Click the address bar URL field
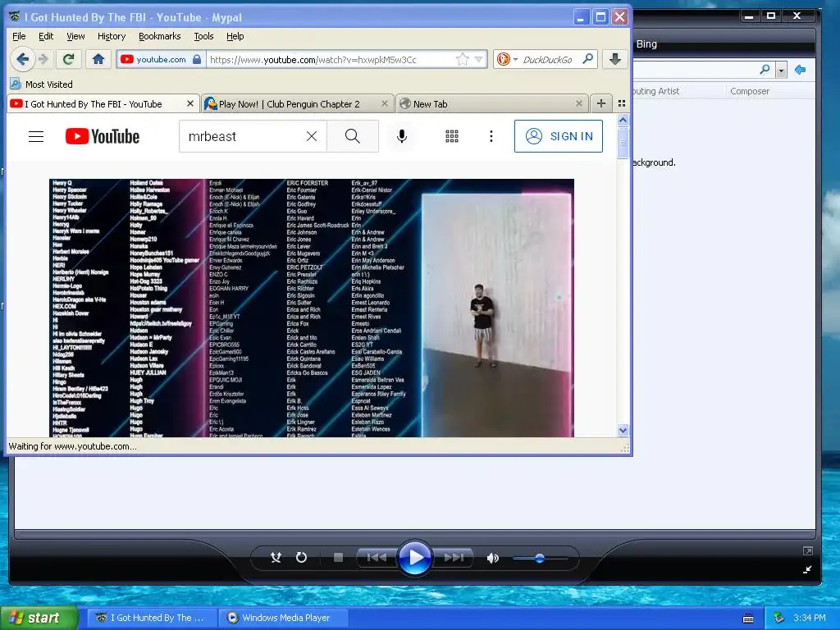 coord(330,59)
